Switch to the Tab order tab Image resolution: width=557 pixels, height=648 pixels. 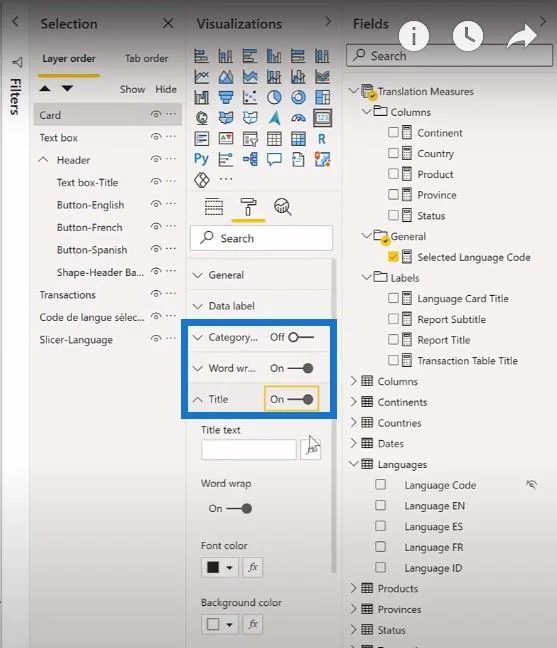pos(146,59)
